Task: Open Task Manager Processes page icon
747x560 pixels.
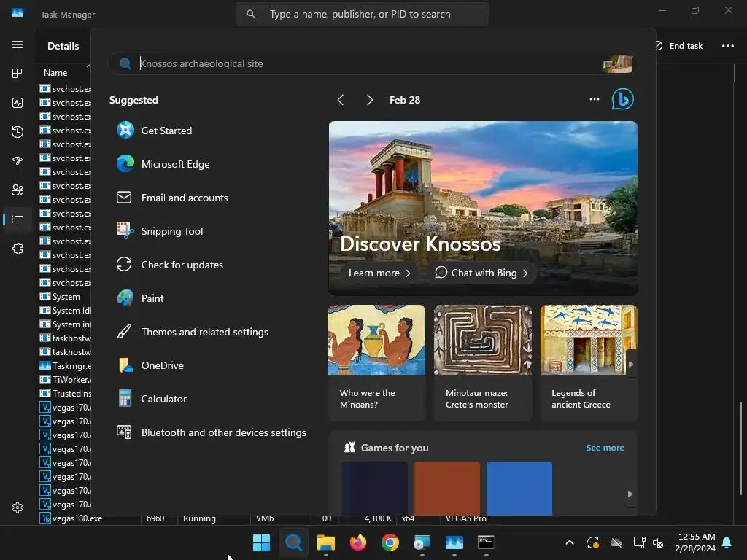Action: (x=18, y=74)
